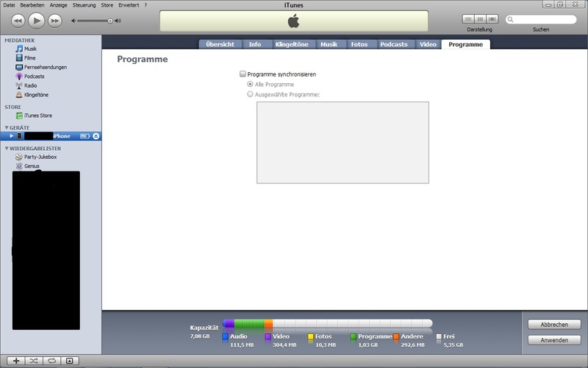Start playback with the Play button
This screenshot has width=588, height=368.
pos(36,21)
